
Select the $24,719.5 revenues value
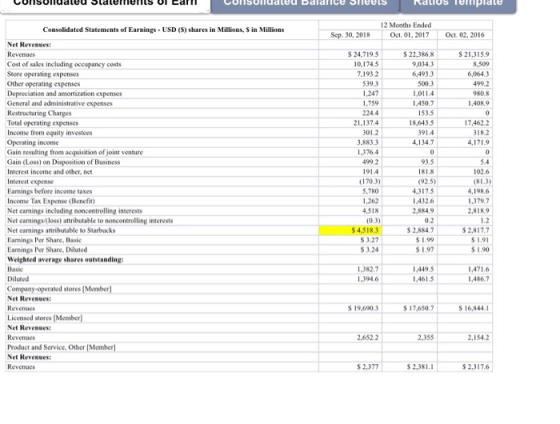pos(363,55)
